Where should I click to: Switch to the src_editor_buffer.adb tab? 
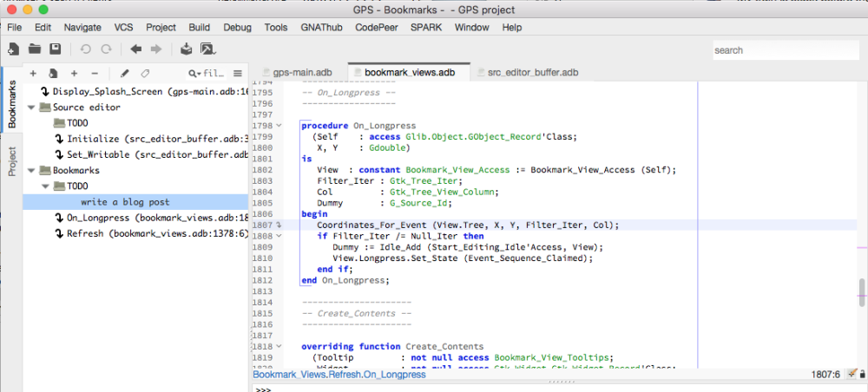pos(532,73)
